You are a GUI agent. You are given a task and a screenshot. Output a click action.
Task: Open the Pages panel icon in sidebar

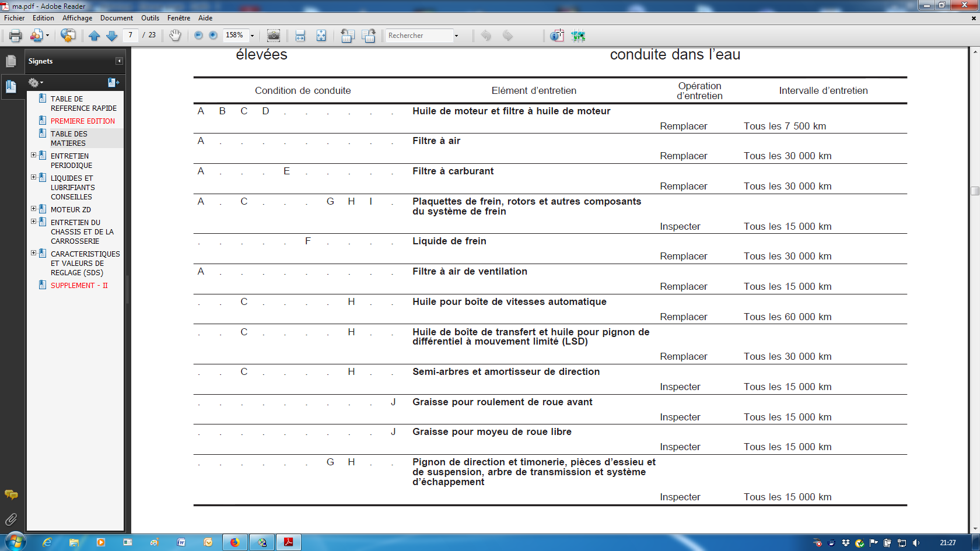11,61
